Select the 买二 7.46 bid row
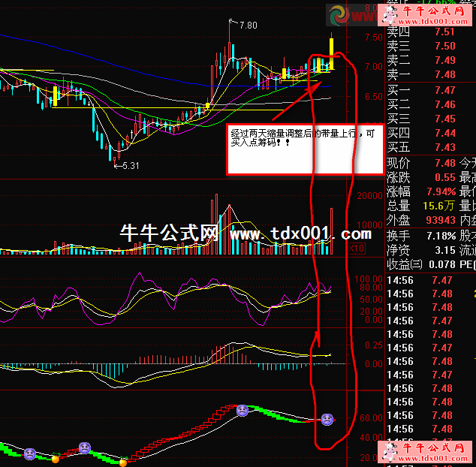The image size is (476, 467). [421, 105]
